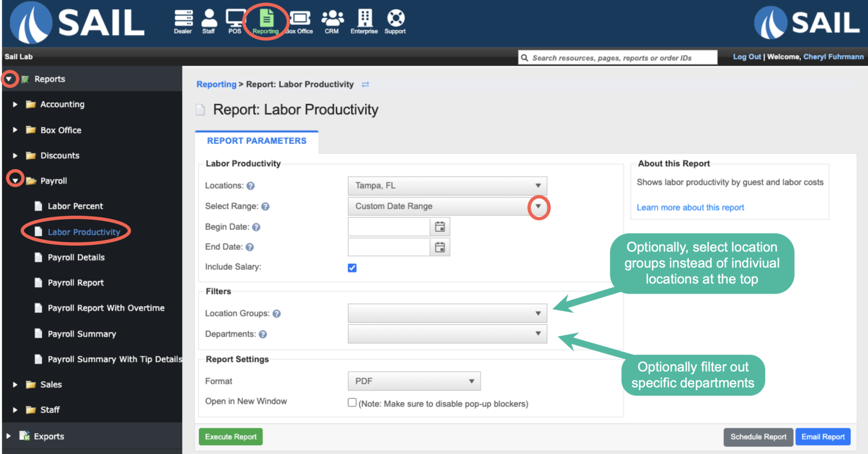Screen dimensions: 868x454
Task: Open the Enterprise module icon
Action: [x=364, y=22]
